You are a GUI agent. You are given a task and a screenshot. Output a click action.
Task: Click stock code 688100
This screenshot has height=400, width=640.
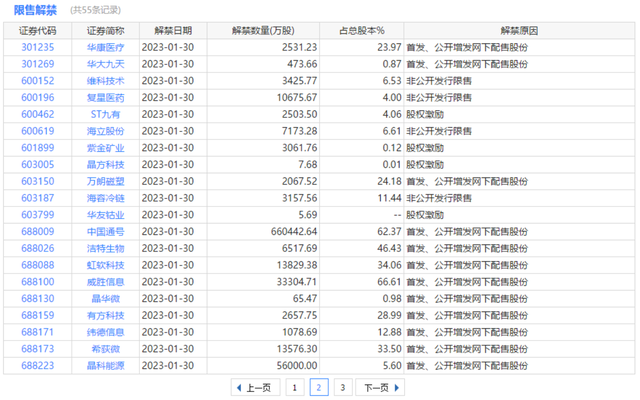pyautogui.click(x=38, y=282)
